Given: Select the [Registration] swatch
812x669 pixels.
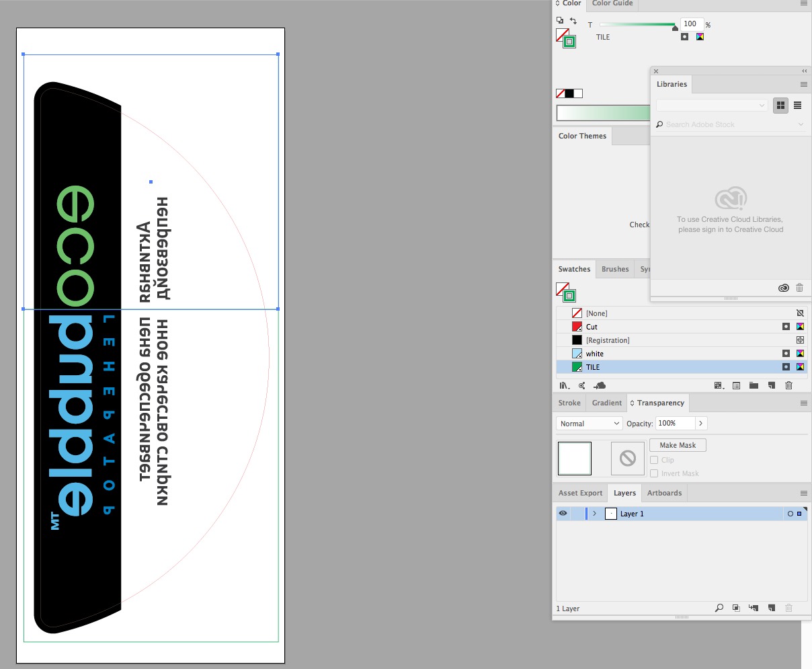Looking at the screenshot, I should (x=682, y=340).
